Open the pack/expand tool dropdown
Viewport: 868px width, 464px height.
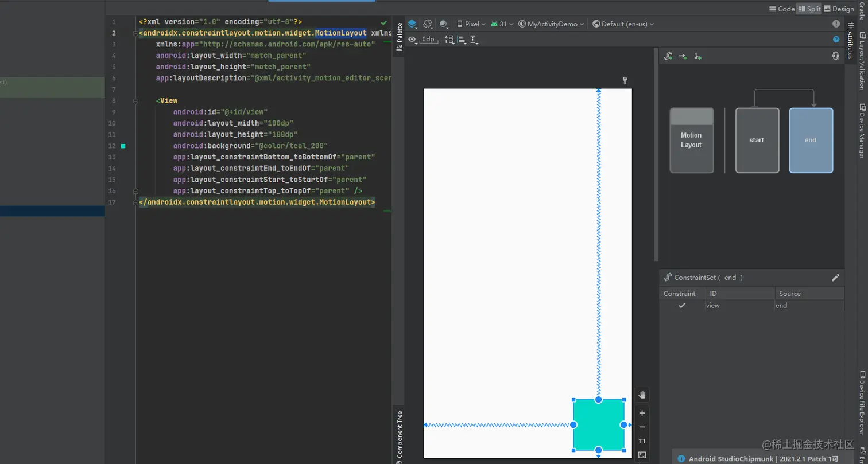(x=449, y=40)
